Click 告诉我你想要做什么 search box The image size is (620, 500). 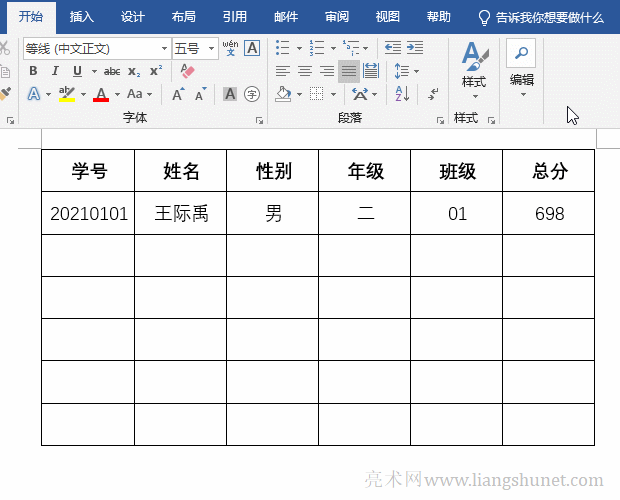(541, 18)
